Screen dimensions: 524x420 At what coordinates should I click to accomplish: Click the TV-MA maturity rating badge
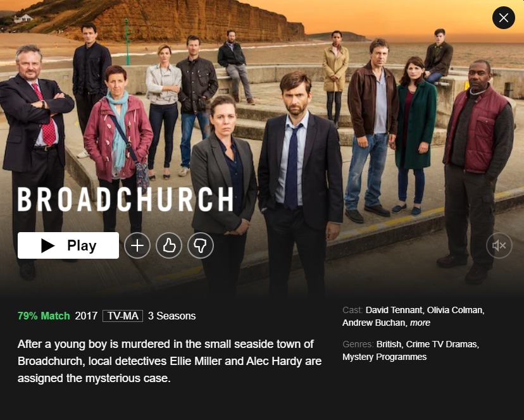coord(123,316)
